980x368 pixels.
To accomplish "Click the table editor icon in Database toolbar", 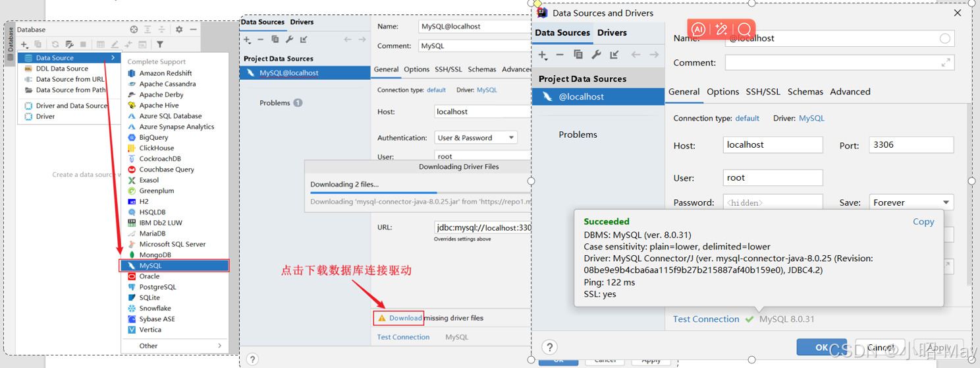I will pos(101,44).
